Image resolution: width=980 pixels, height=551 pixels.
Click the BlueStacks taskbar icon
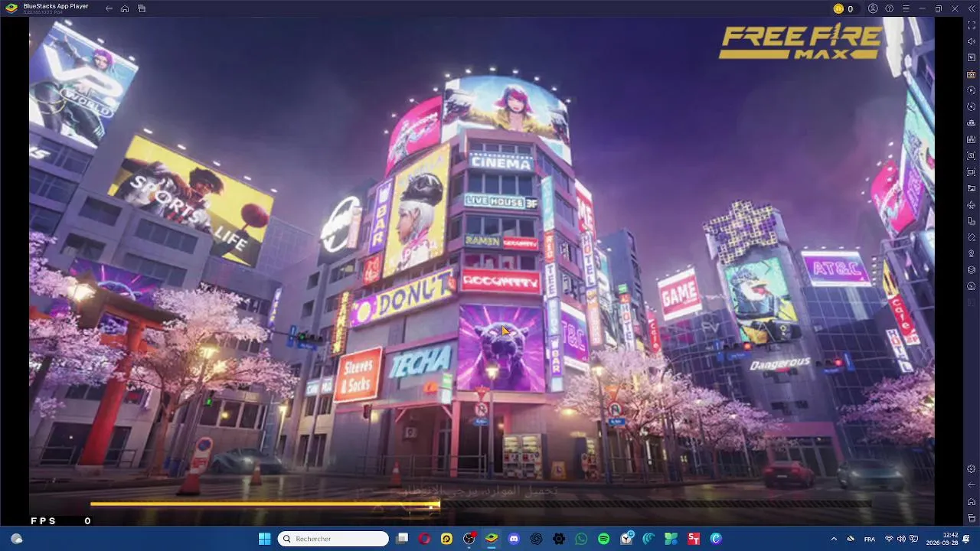click(492, 539)
